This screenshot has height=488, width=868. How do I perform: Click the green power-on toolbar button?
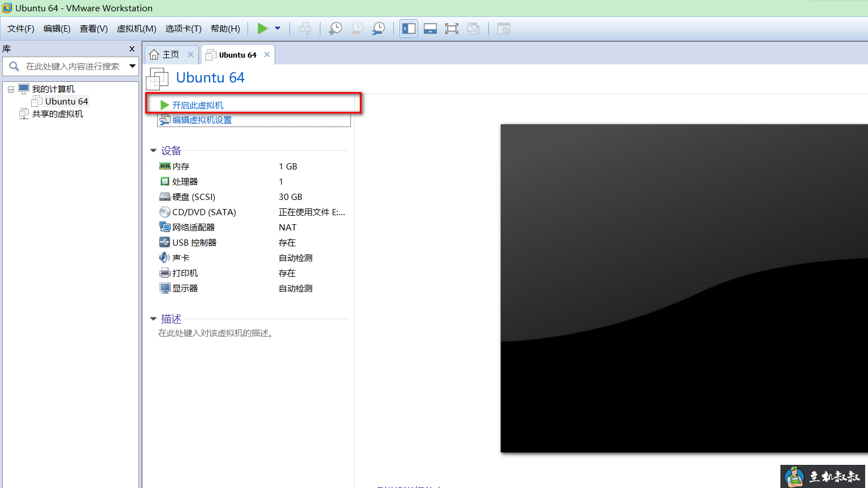(x=262, y=28)
